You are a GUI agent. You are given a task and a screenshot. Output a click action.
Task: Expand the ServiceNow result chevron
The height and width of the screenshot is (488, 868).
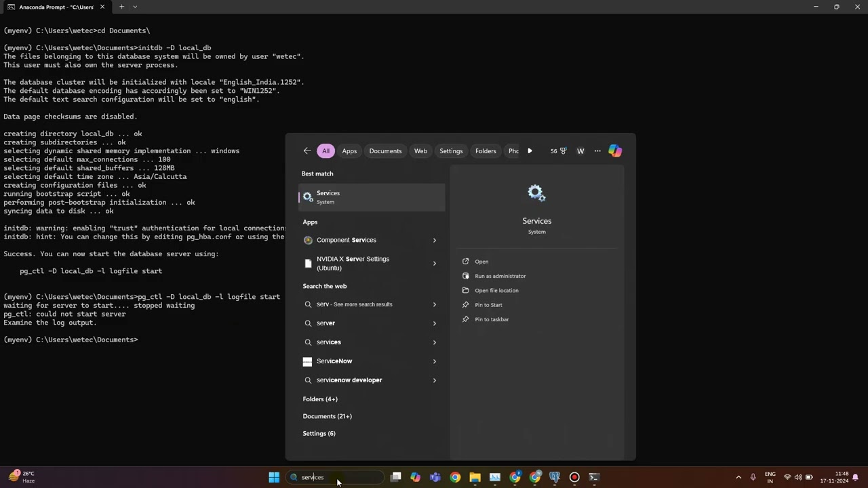[435, 361]
